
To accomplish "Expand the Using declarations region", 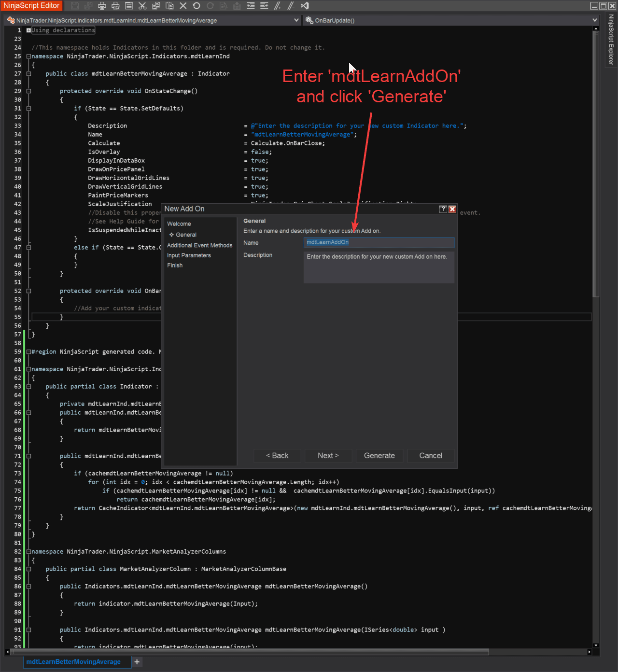I will [28, 30].
